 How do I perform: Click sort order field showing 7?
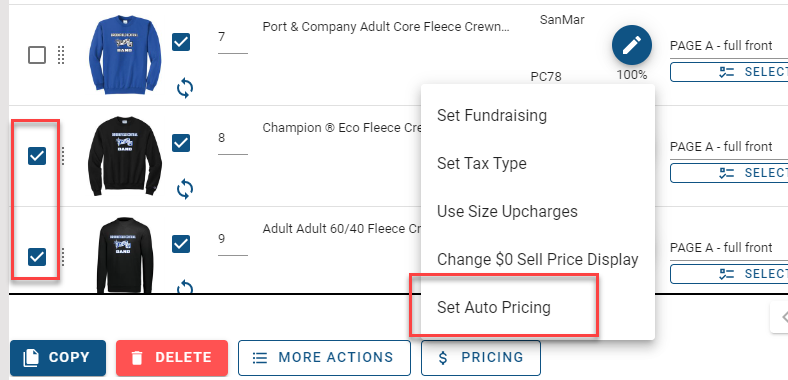point(233,40)
